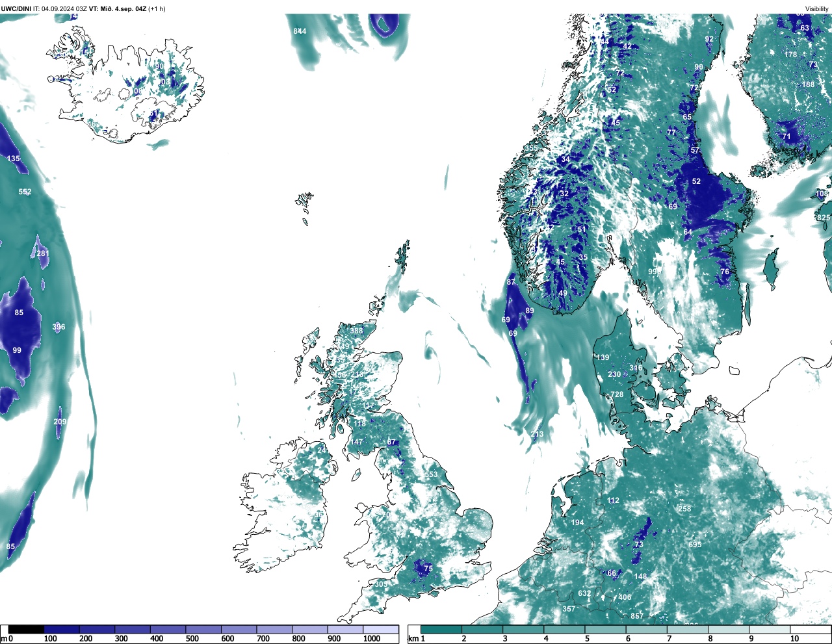Click the '357' value at the bottom

click(569, 609)
